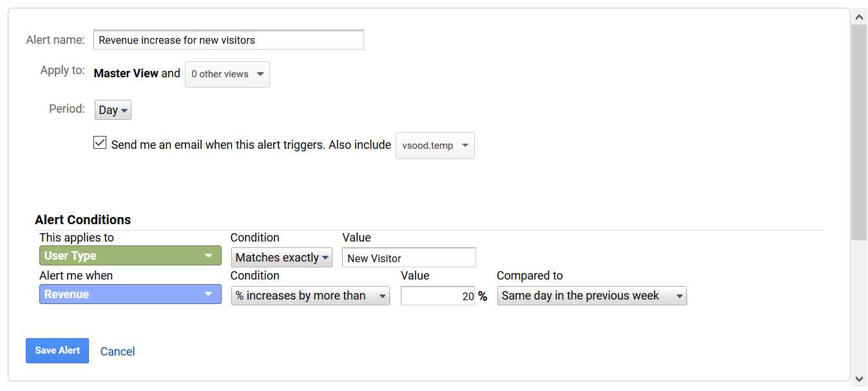Click the scrollbar down arrow

click(x=860, y=380)
